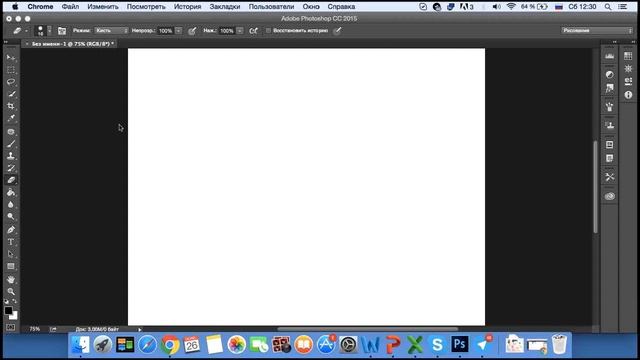
Task: Open the Creative Cloud Libraries panel icon
Action: coord(609,196)
